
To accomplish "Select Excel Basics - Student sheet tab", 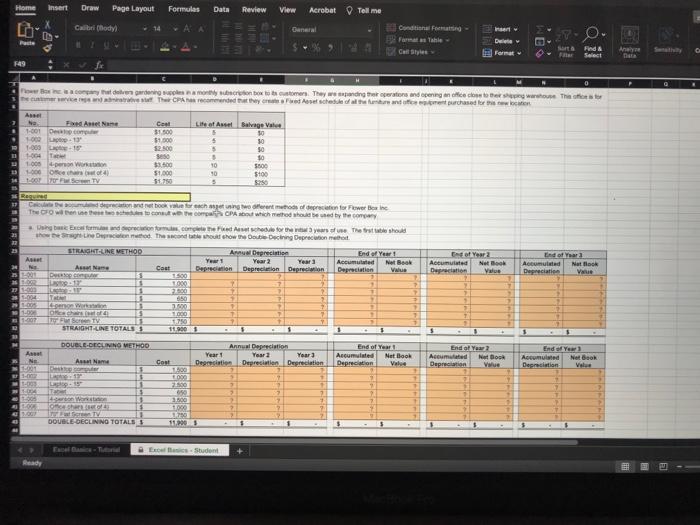I will point(180,450).
